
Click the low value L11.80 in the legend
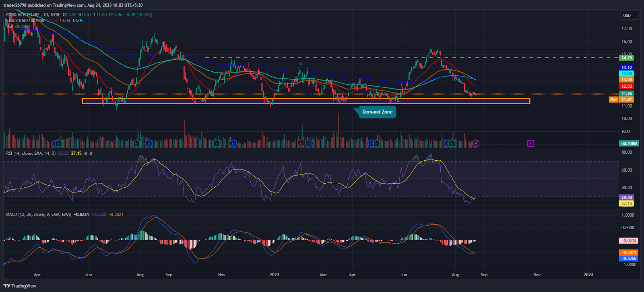tap(100, 15)
